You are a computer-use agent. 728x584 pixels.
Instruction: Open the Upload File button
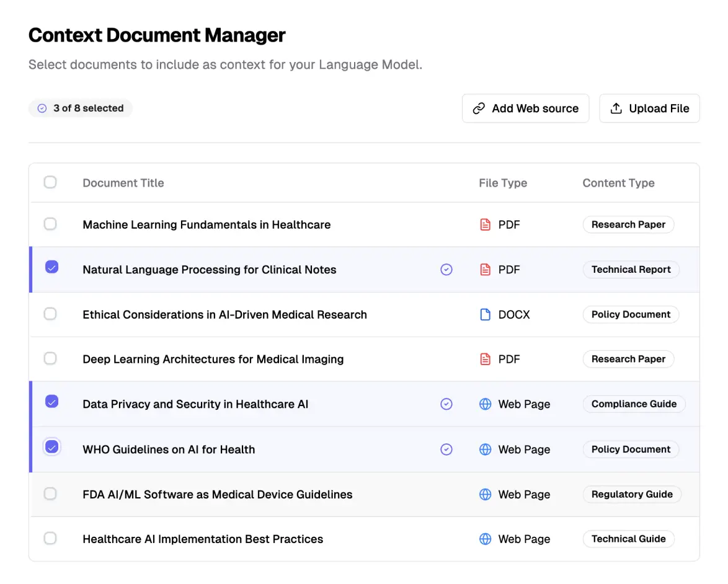[649, 108]
